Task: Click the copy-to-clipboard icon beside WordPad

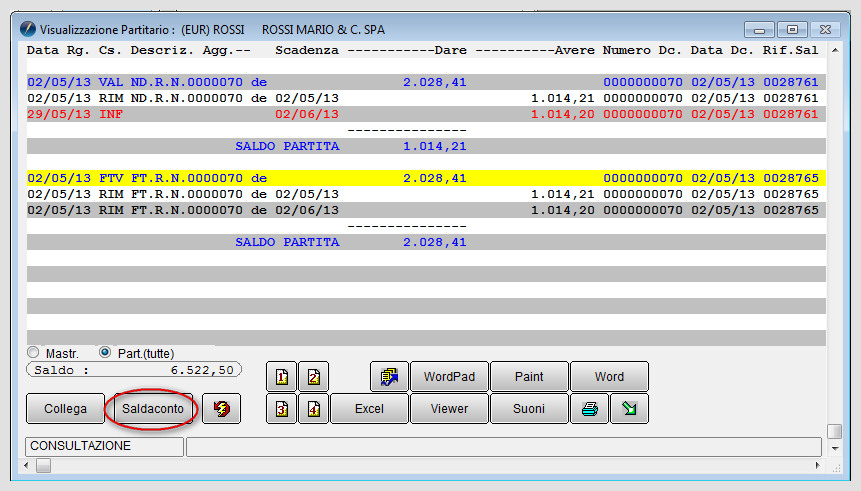Action: pyautogui.click(x=389, y=377)
